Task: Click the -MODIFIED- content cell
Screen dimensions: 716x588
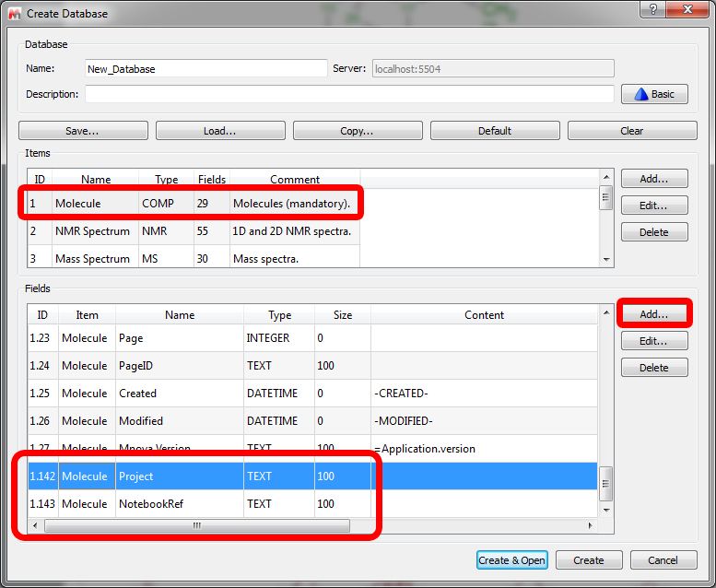Action: [x=484, y=421]
